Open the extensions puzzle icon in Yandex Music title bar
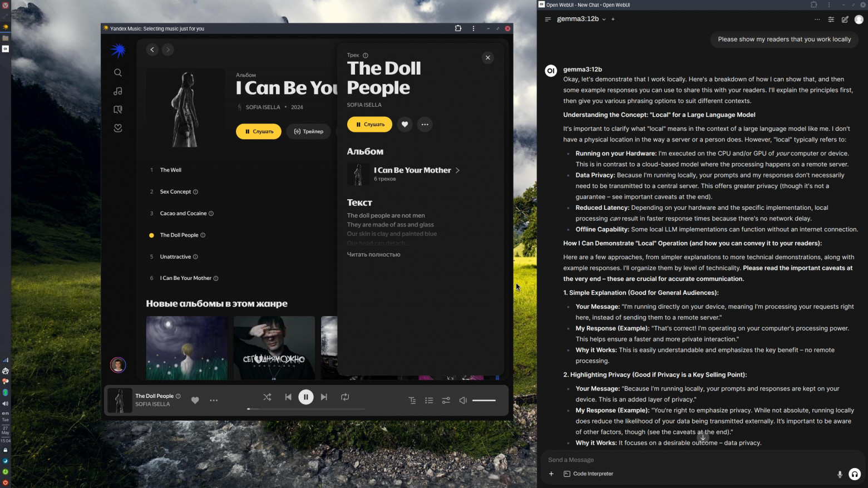 (458, 28)
